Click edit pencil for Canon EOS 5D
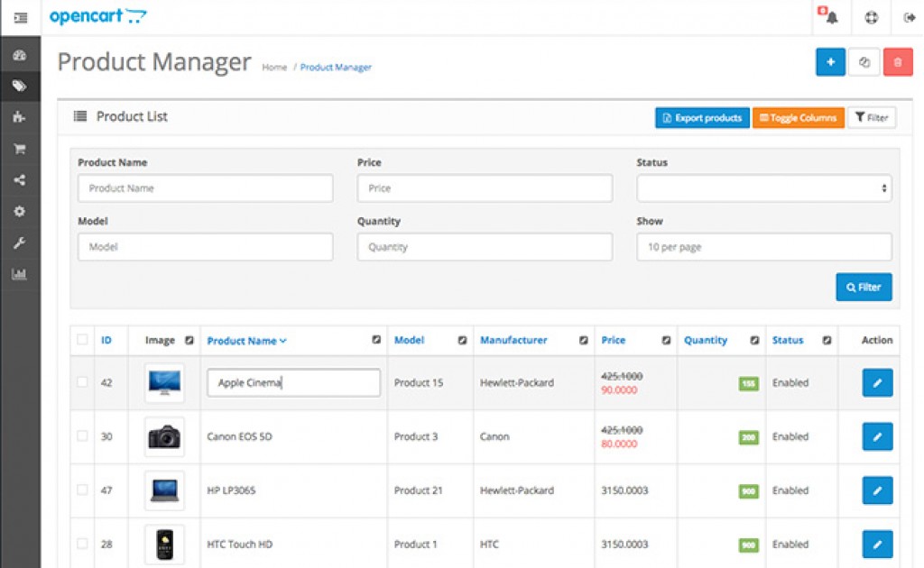Image resolution: width=924 pixels, height=568 pixels. 877,437
